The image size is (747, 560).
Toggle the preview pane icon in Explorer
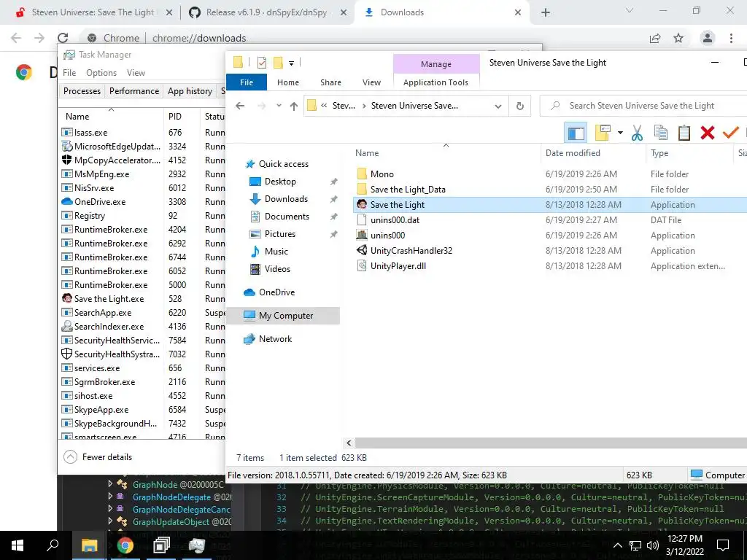tap(576, 133)
